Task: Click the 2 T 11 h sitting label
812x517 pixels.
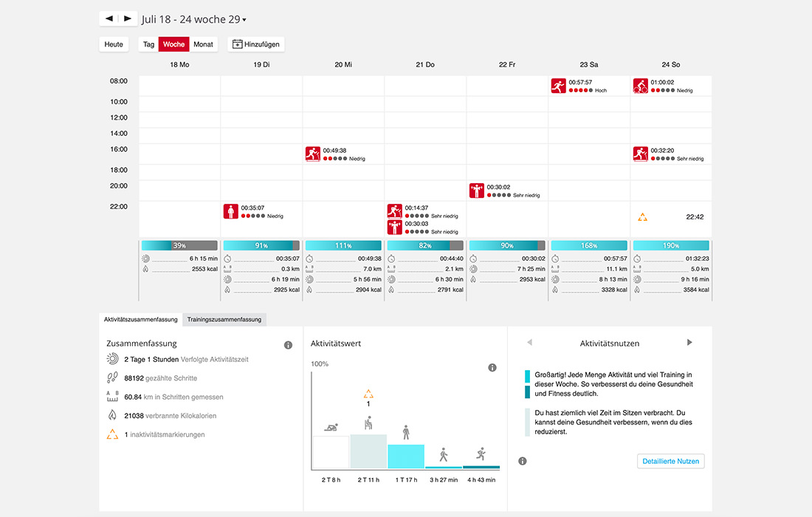Action: 368,480
